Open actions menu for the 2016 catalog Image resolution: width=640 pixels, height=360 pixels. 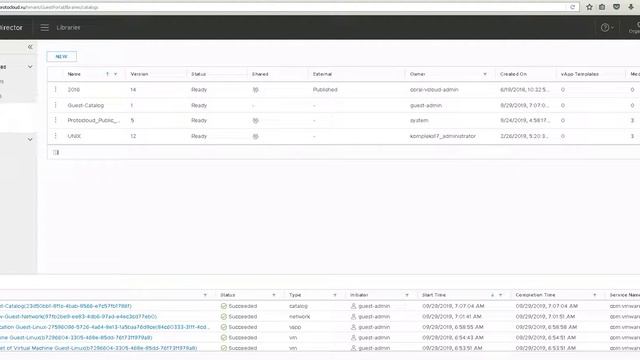(56, 89)
